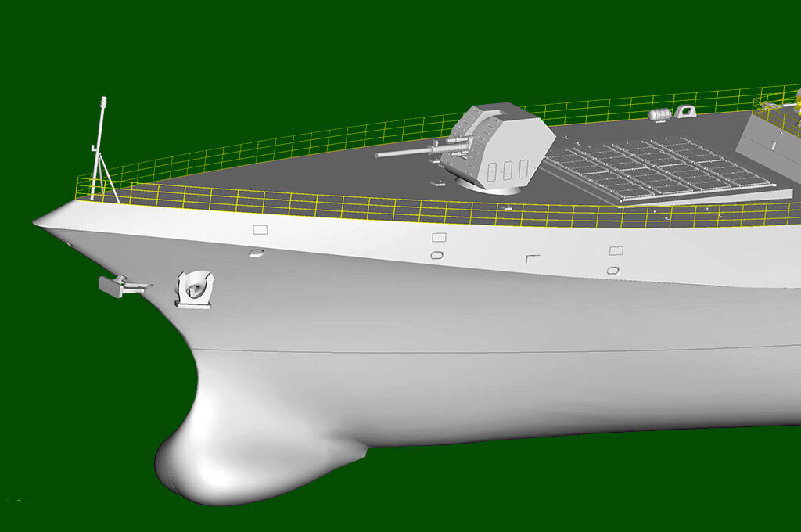Screen dimensions: 801x532
Task: Click the three-slot panel on turret side
Action: point(505,170)
